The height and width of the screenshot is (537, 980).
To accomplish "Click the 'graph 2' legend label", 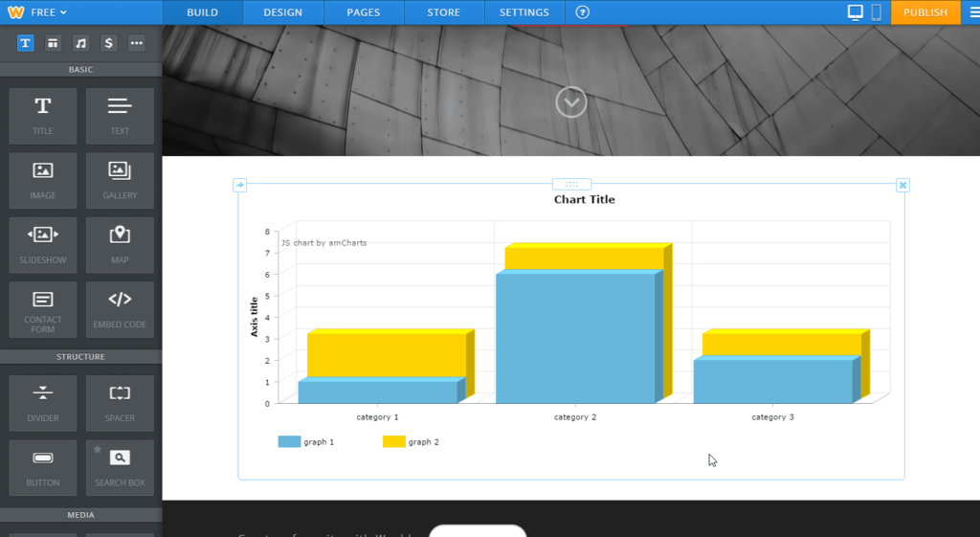I will (424, 442).
